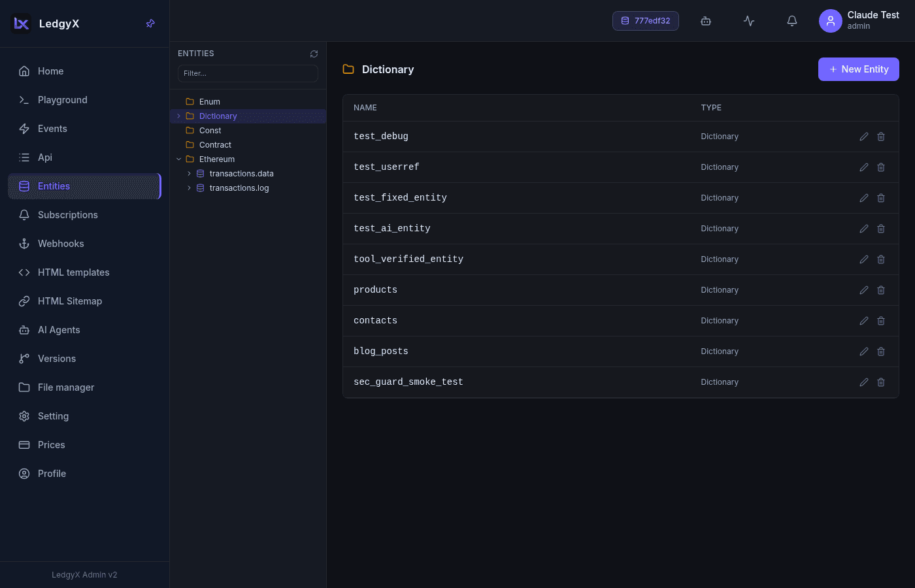This screenshot has width=915, height=588.
Task: Delete the test_fixed_entity row
Action: [881, 198]
